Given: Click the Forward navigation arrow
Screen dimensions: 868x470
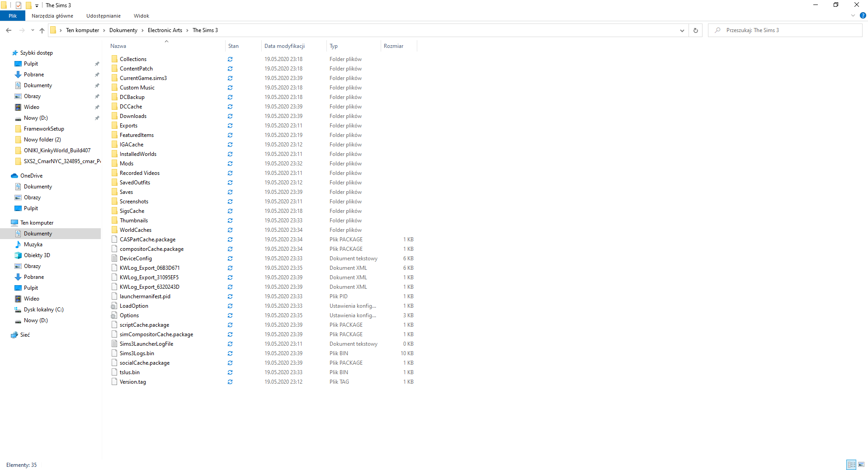Looking at the screenshot, I should click(22, 30).
